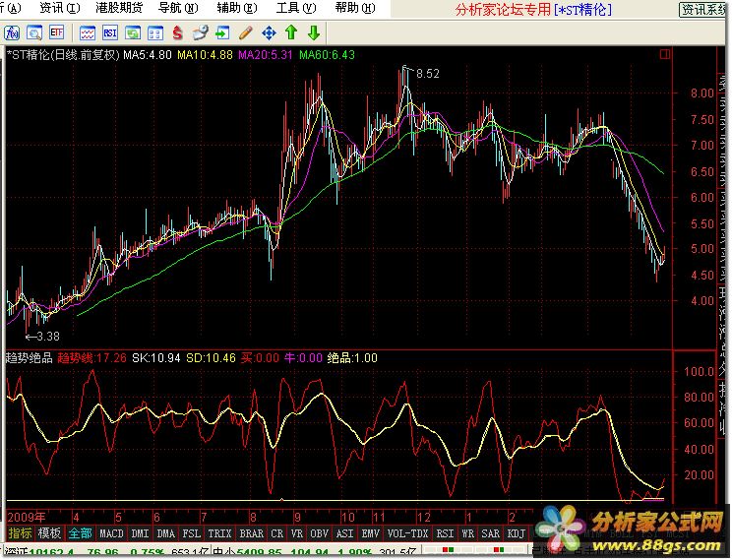Select the BRAR indicator tab

[x=251, y=532]
